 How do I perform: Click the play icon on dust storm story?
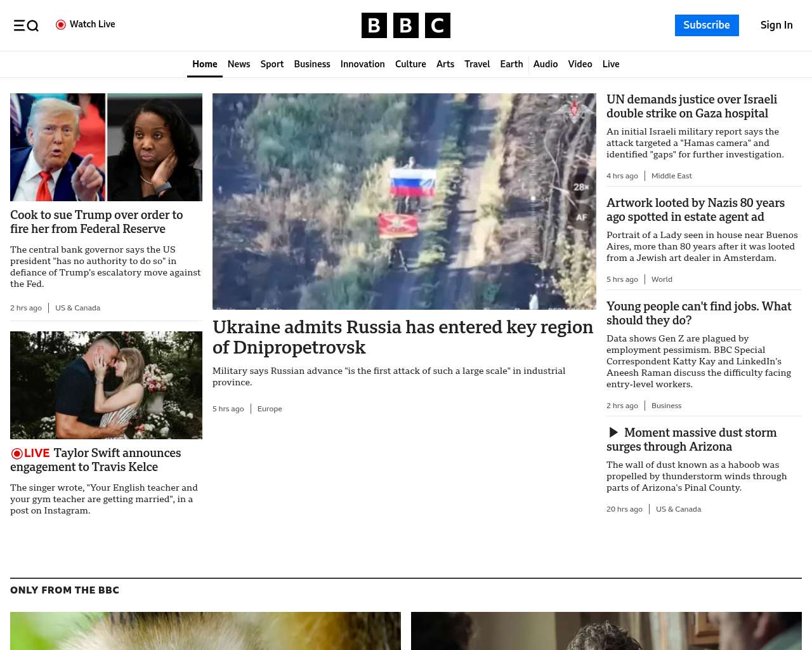(613, 433)
